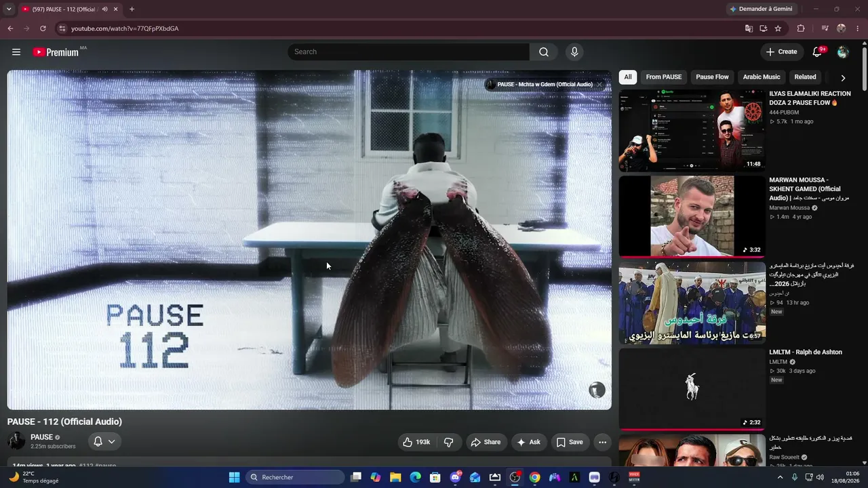Viewport: 868px width, 488px height.
Task: Reload the page in Chrome
Action: coord(43,28)
